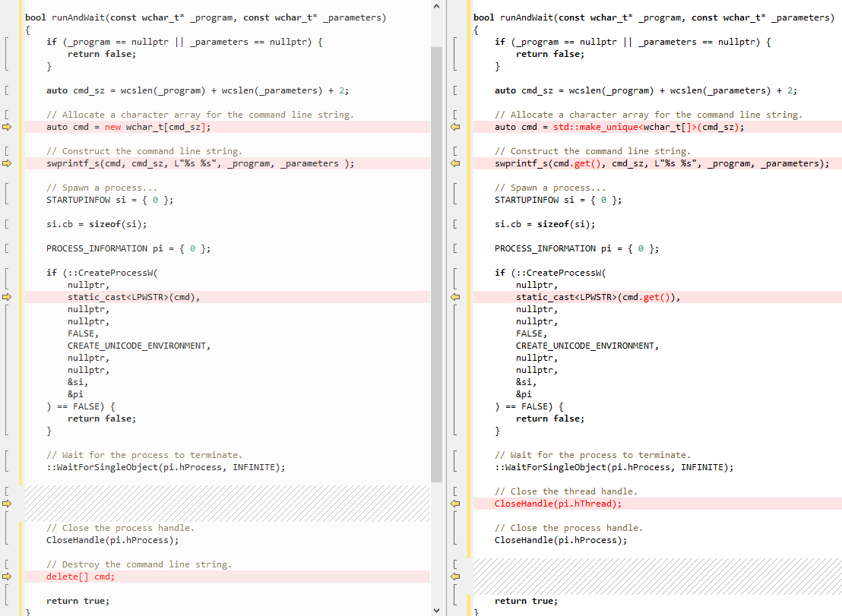The image size is (842, 616).
Task: Click left-arrow beside 'CloseHandle(pi.hThread);' line
Action: pyautogui.click(x=456, y=504)
